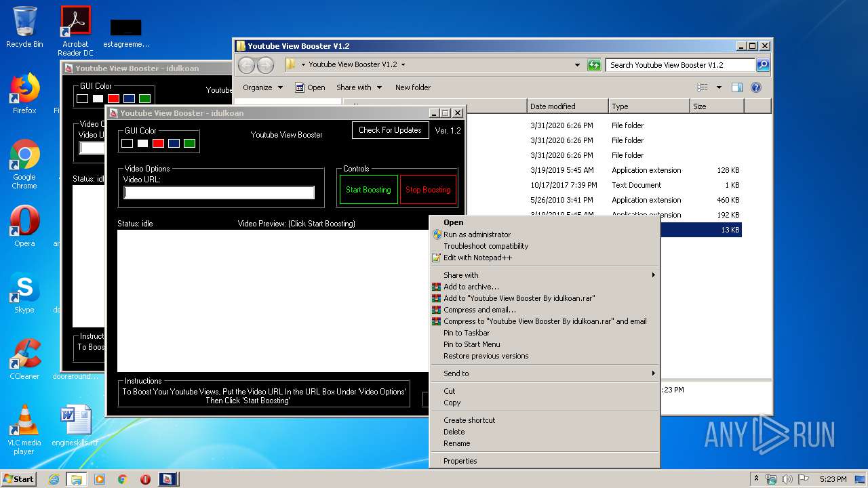The width and height of the screenshot is (868, 488).
Task: Open Windows Media Player taskbar icon
Action: pyautogui.click(x=100, y=479)
